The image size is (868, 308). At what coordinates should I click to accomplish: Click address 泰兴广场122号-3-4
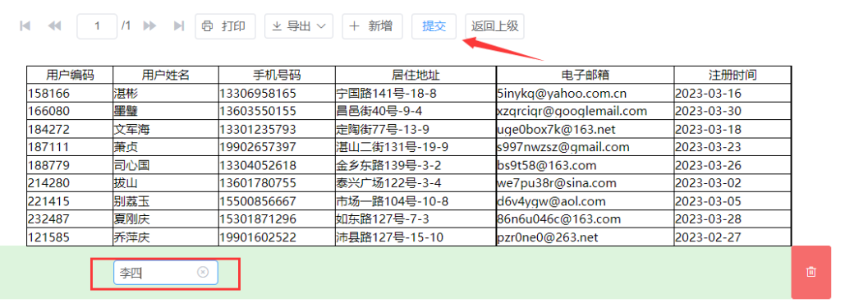[x=416, y=183]
